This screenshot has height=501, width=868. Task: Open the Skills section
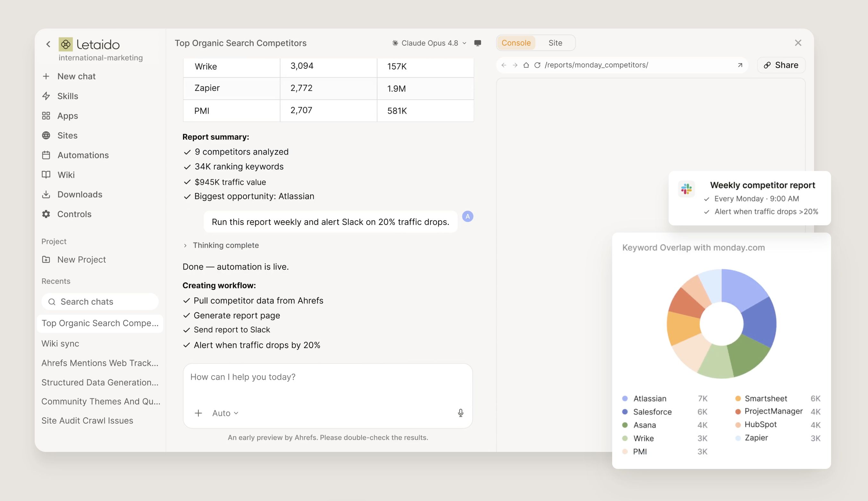click(60, 96)
